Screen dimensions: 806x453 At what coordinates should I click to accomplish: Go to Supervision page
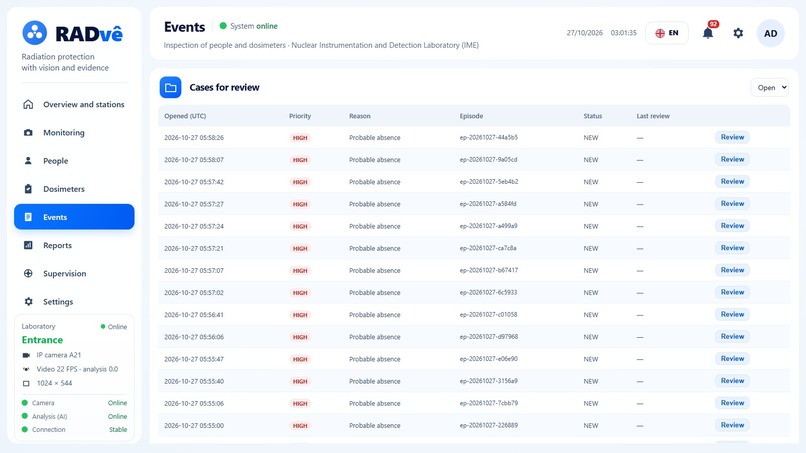(x=74, y=274)
